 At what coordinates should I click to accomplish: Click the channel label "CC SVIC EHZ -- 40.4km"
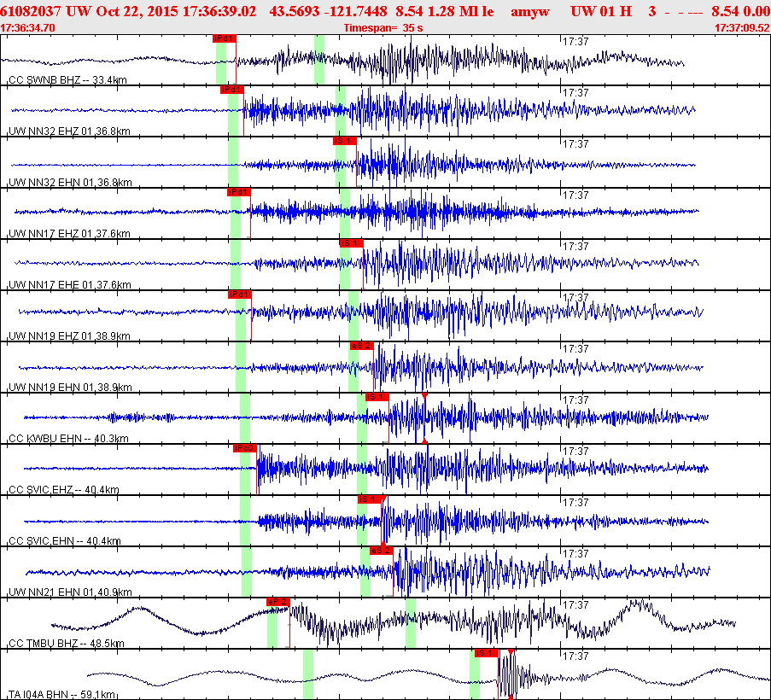tap(64, 490)
